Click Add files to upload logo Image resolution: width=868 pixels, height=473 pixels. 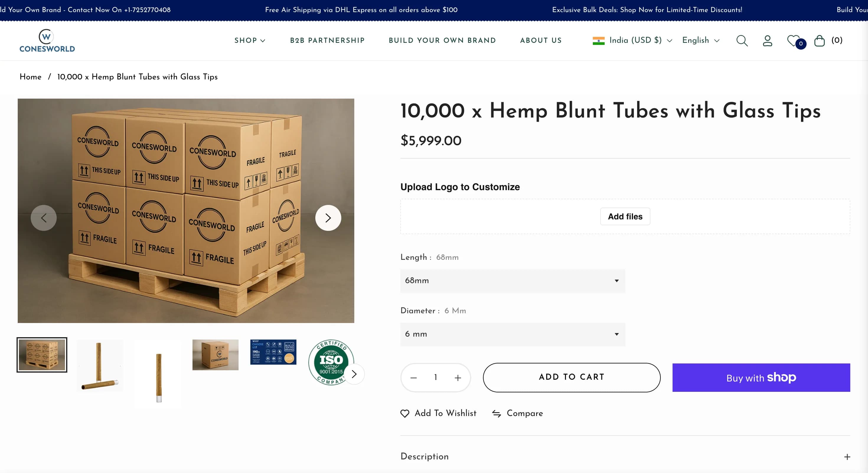[x=625, y=217]
